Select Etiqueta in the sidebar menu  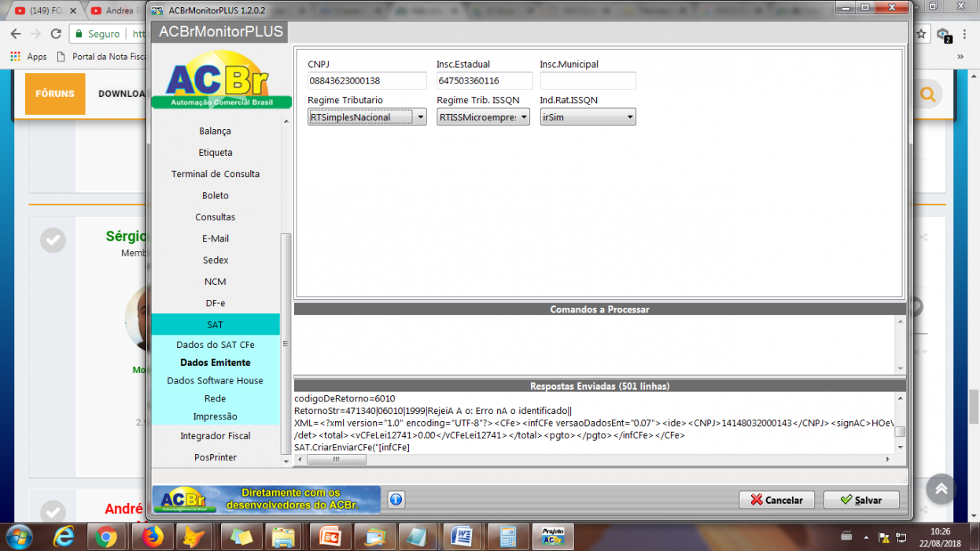click(x=216, y=153)
